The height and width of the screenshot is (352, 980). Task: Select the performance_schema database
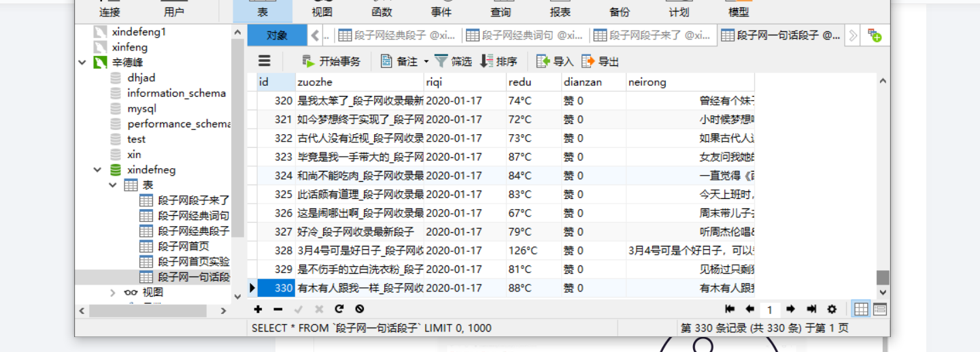point(179,124)
